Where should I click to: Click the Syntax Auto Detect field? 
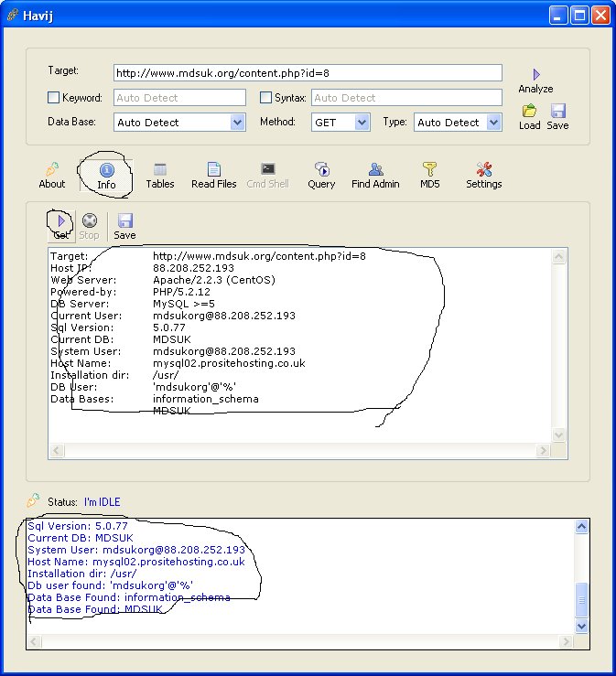406,98
